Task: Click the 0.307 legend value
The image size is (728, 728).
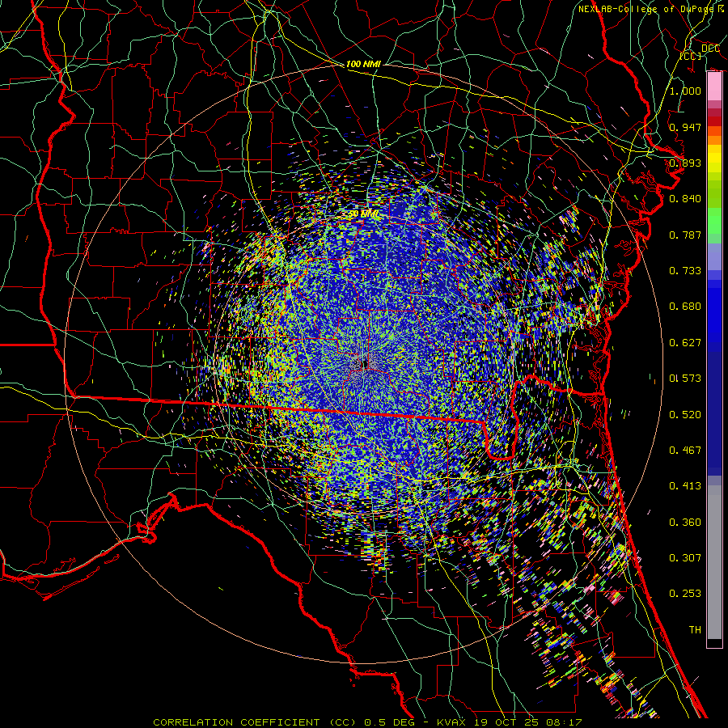Action: pos(685,558)
